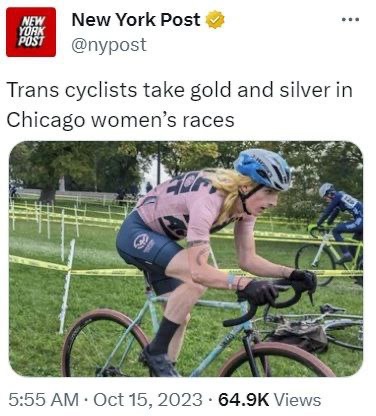376x416 pixels.
Task: Click the rear wheel of the foreground bike
Action: point(106,344)
